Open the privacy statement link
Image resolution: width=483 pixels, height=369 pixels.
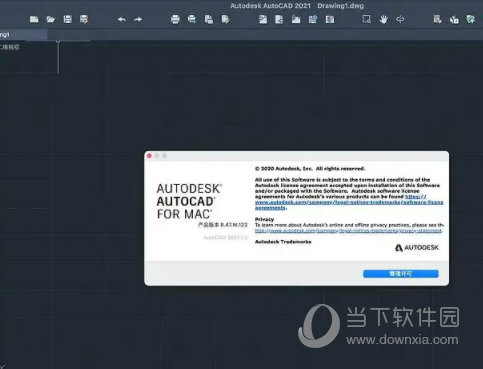(x=349, y=231)
